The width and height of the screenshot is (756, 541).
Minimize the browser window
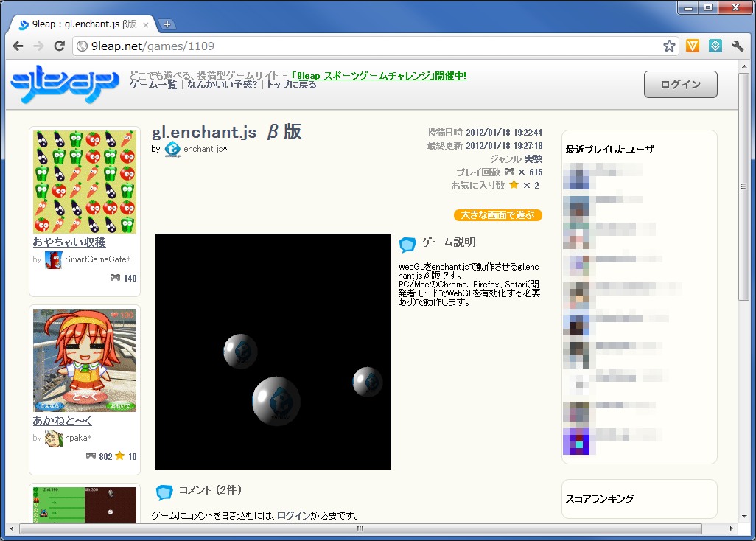tap(688, 7)
